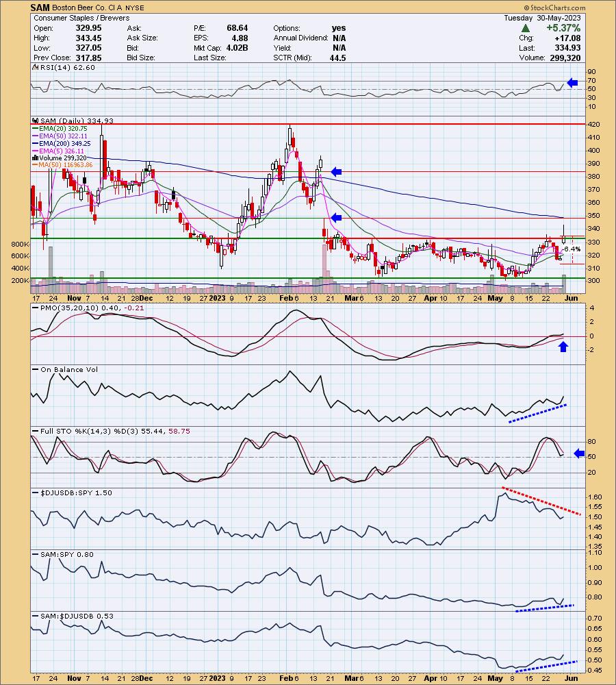
Task: Click the EPS value 4.88
Action: 240,38
